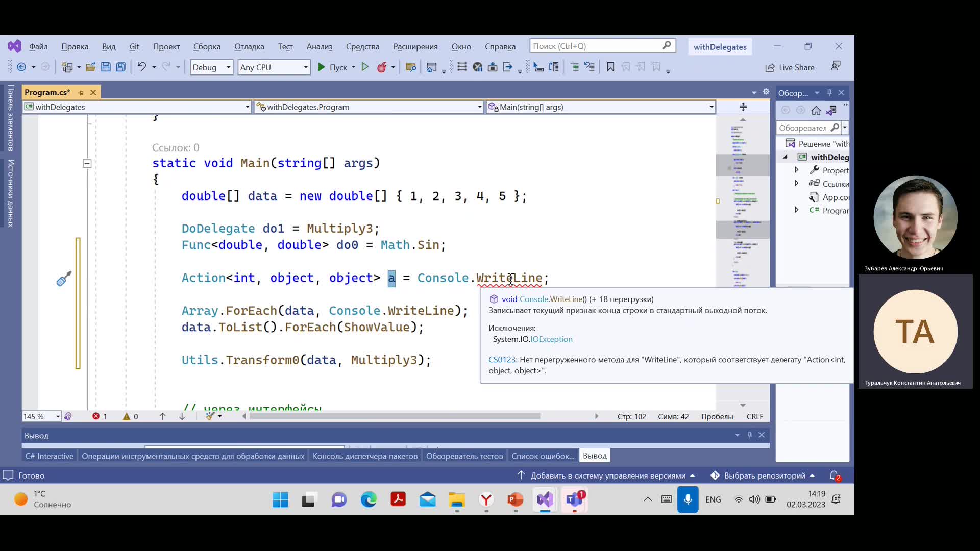Click the CS0123 error code link
The height and width of the screenshot is (551, 980).
502,360
